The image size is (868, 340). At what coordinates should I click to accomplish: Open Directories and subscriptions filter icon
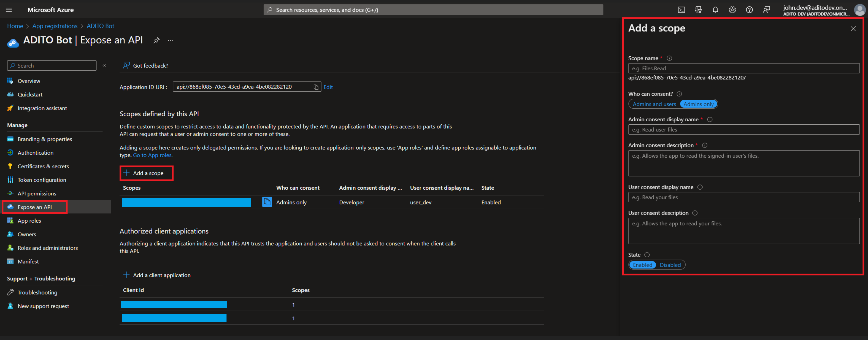(x=698, y=10)
